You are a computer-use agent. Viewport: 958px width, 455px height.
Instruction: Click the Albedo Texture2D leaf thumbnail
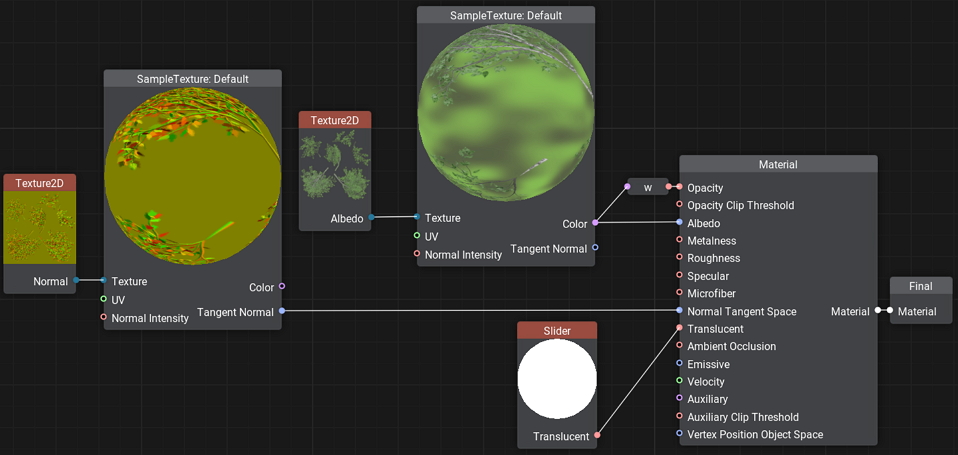tap(335, 166)
